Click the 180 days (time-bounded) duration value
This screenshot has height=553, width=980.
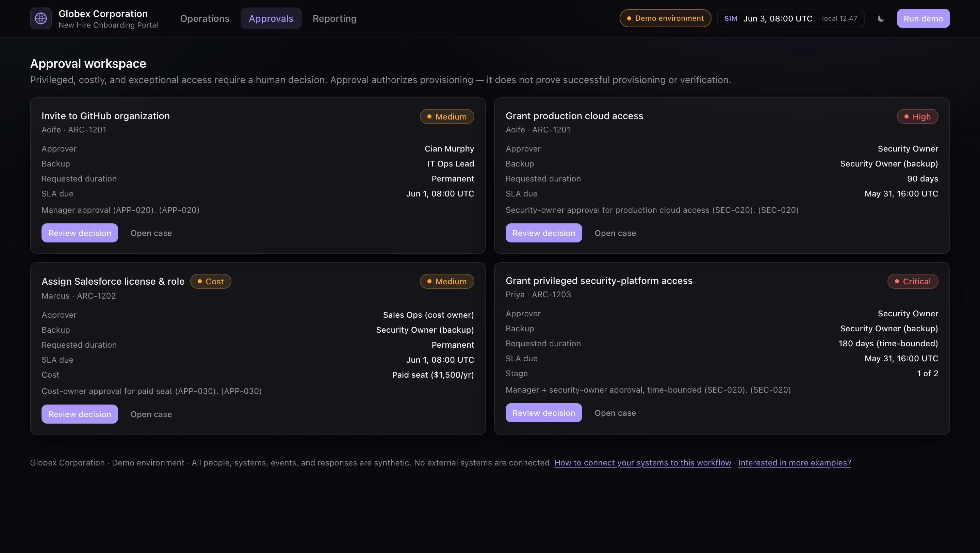tap(888, 343)
